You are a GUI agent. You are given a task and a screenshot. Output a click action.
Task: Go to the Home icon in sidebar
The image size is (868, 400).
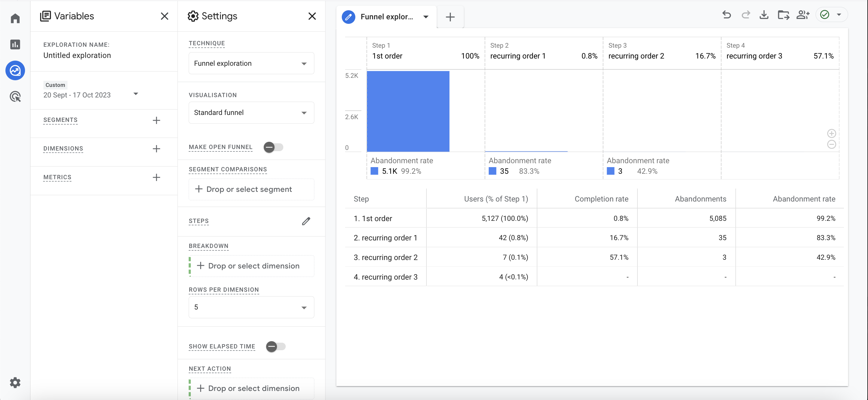(x=15, y=18)
